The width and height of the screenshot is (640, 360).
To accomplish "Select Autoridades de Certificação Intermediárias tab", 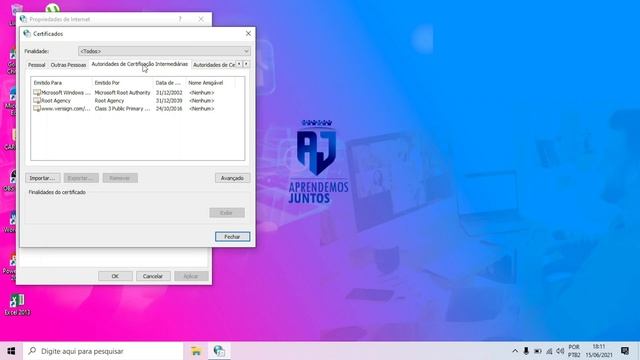I will coord(140,64).
